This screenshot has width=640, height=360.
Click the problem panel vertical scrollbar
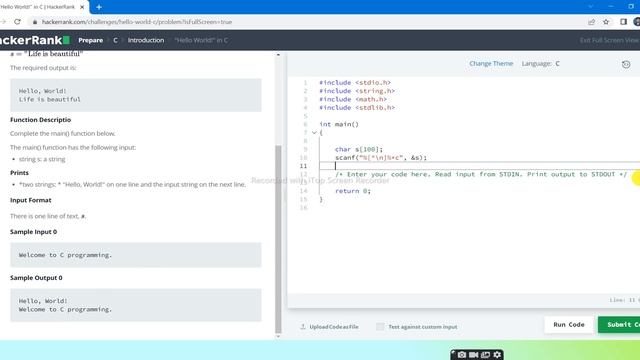point(278,239)
